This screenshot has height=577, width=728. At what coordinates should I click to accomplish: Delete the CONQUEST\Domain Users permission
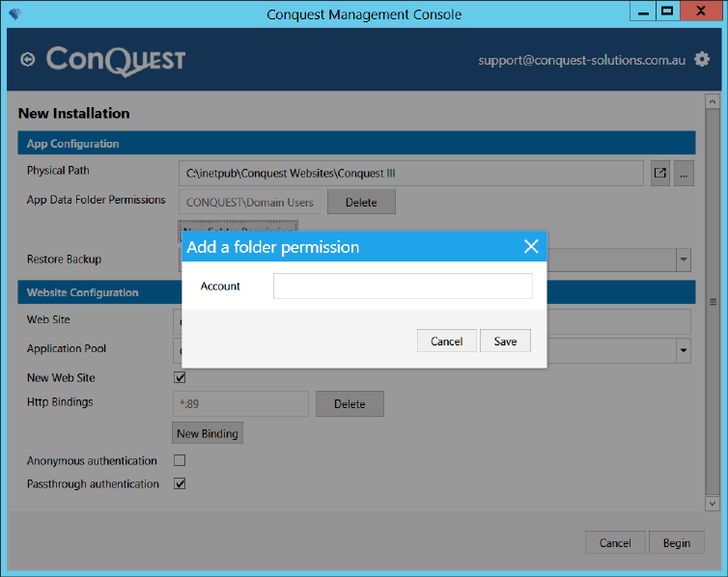(x=361, y=202)
